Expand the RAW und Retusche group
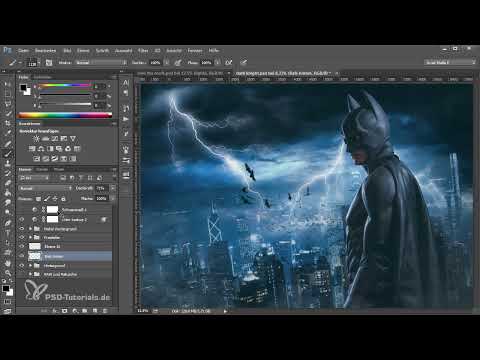Image resolution: width=480 pixels, height=360 pixels. point(30,274)
